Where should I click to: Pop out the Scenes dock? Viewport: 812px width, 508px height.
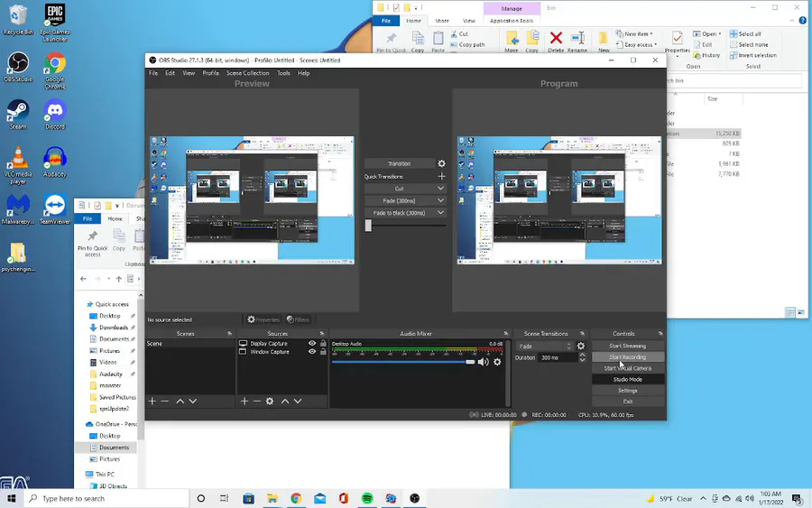(x=229, y=334)
